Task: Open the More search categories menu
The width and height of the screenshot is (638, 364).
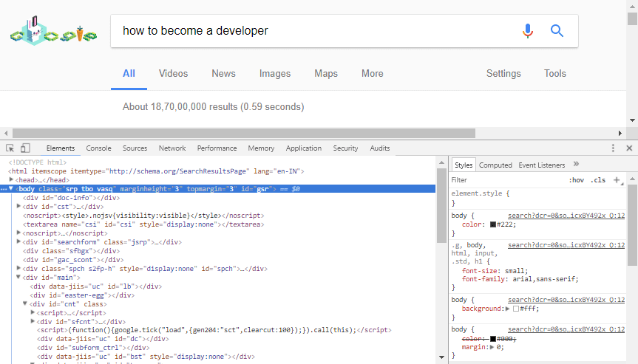Action: (x=373, y=74)
